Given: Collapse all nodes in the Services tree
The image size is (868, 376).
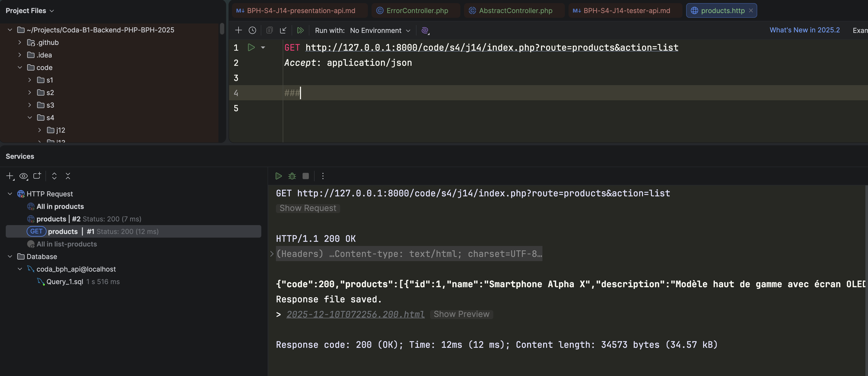Looking at the screenshot, I should (x=68, y=176).
